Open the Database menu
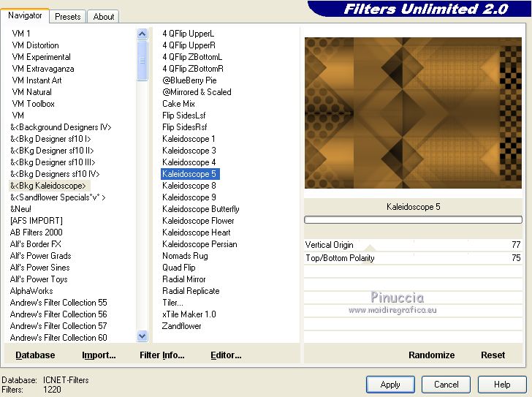 (35, 355)
